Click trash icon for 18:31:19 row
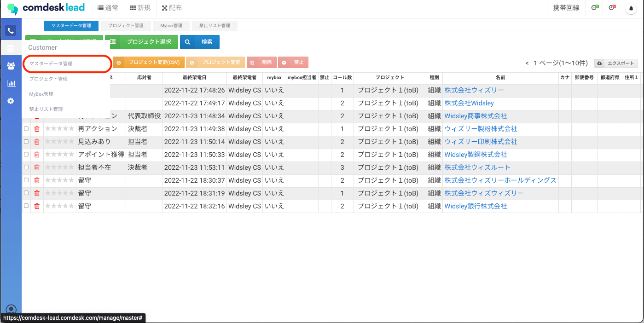 pyautogui.click(x=37, y=193)
